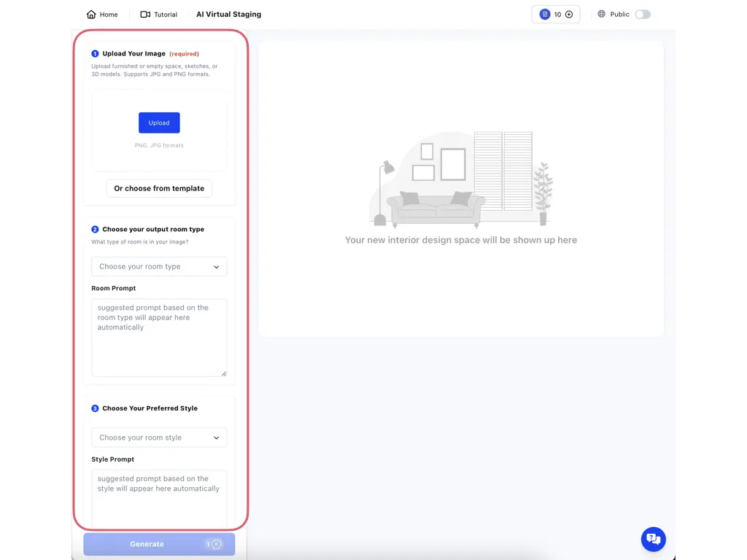Image resolution: width=747 pixels, height=560 pixels.
Task: Click the Home house icon
Action: point(91,15)
